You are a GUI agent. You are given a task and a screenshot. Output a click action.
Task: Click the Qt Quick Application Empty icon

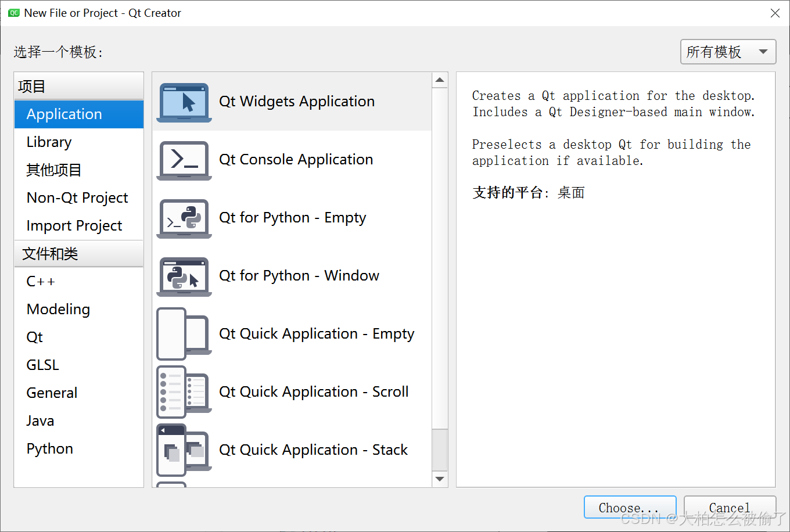184,334
